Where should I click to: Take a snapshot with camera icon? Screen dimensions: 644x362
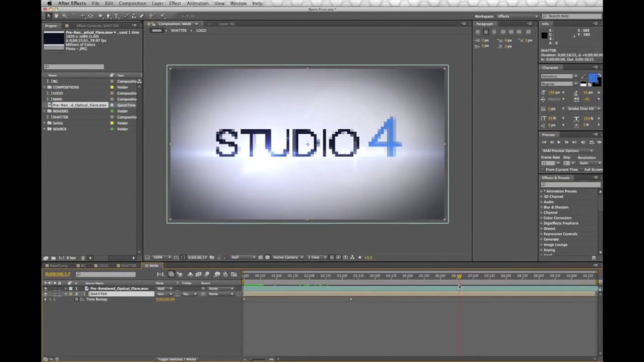[x=212, y=258]
